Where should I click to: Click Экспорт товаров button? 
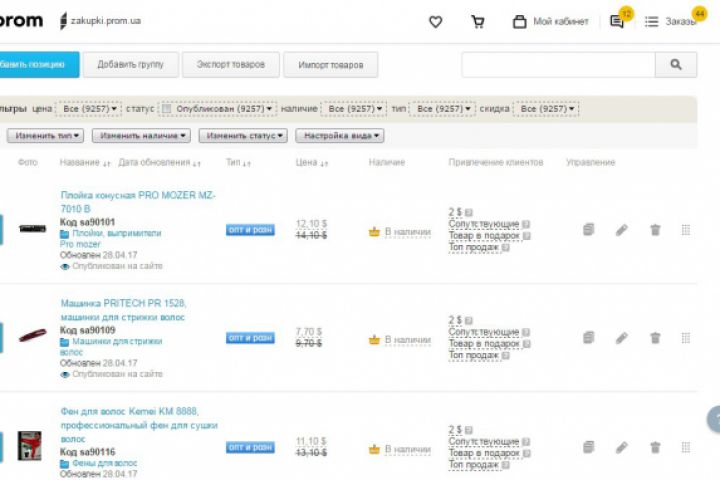coord(231,65)
